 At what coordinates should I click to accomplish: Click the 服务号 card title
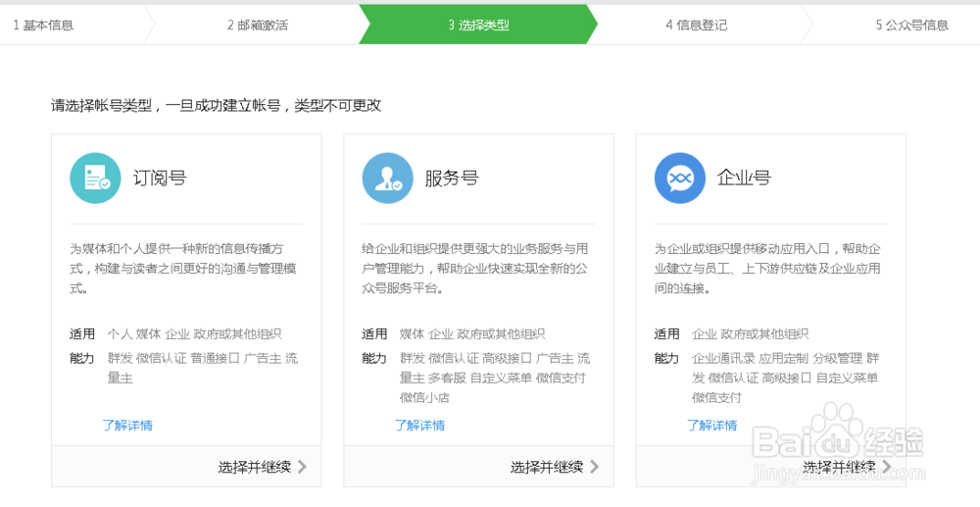[x=452, y=178]
